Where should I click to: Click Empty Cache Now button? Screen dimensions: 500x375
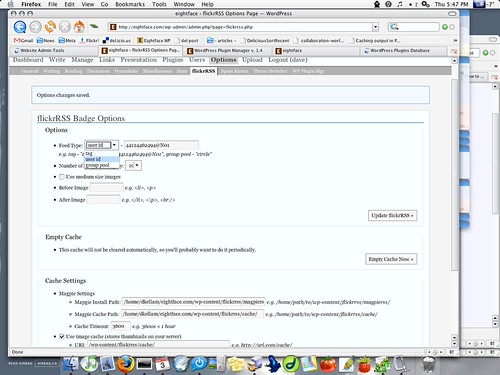pos(391,259)
